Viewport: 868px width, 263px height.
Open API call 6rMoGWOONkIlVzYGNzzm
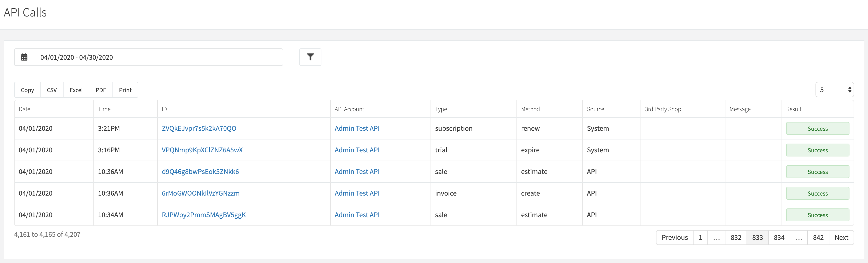pos(200,193)
